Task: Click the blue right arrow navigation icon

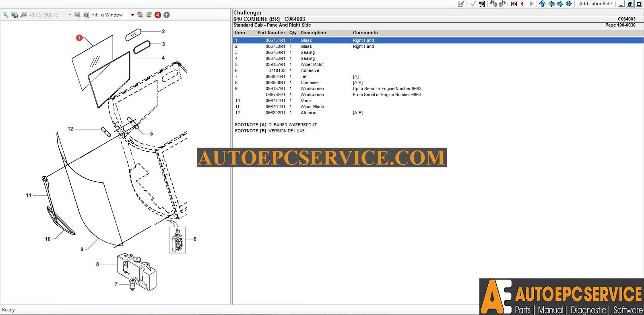Action: (x=560, y=4)
